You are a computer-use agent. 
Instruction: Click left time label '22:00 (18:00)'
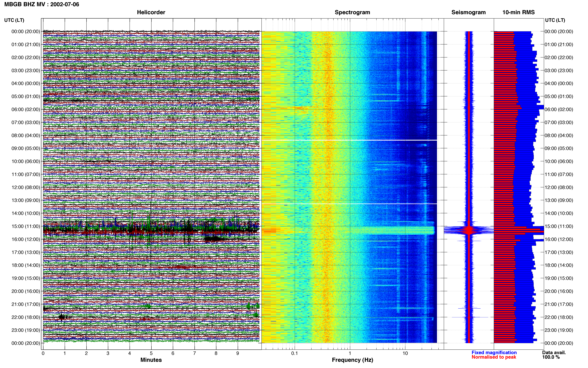(26, 317)
